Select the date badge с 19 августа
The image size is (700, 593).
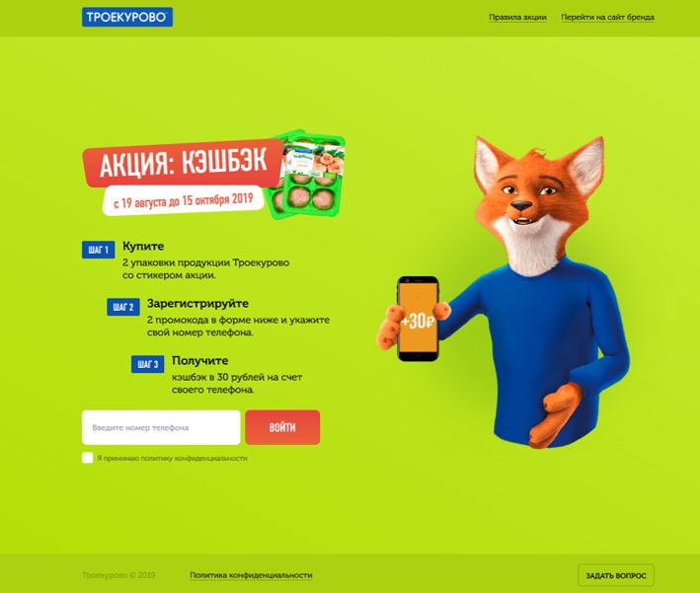[183, 200]
